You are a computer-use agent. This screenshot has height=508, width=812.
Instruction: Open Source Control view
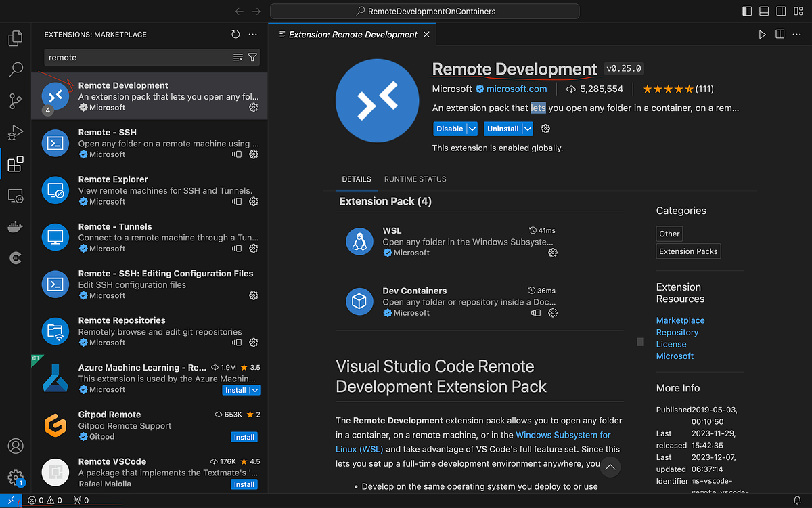15,101
